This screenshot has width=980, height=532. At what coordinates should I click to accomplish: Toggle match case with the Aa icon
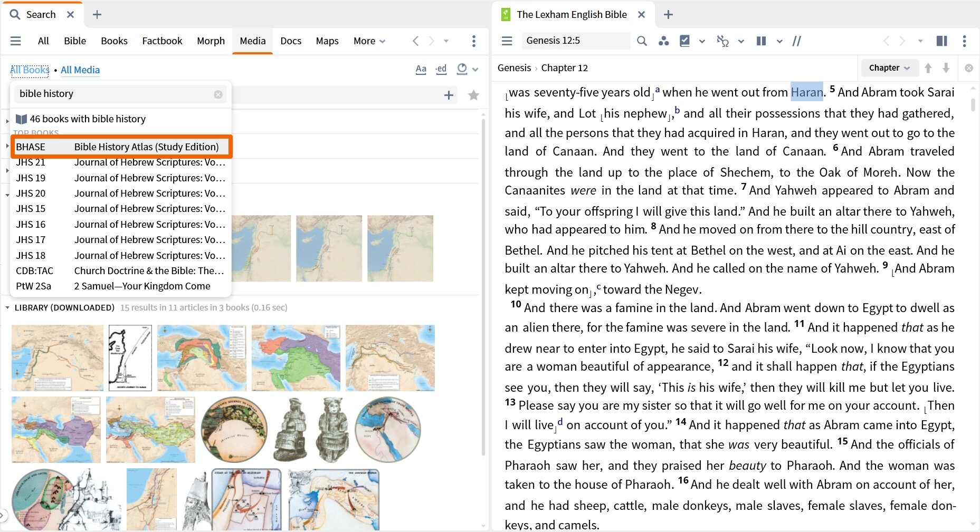click(x=421, y=69)
